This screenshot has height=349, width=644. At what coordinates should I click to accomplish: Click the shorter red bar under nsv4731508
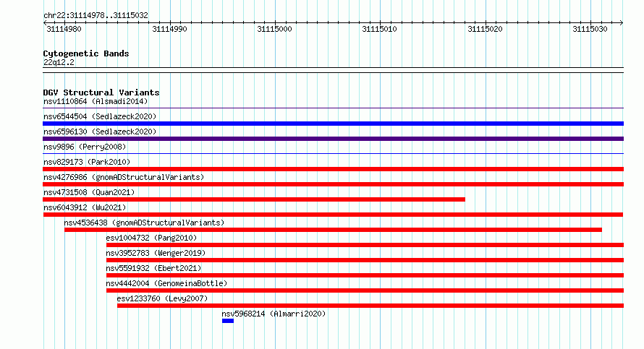click(x=254, y=199)
